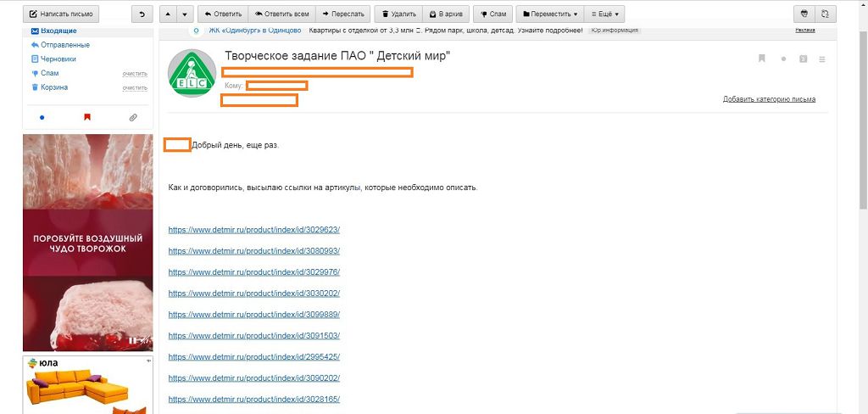Viewport: 868px width, 414px height.
Task: Open link ending with id/2995425/
Action: [x=254, y=357]
